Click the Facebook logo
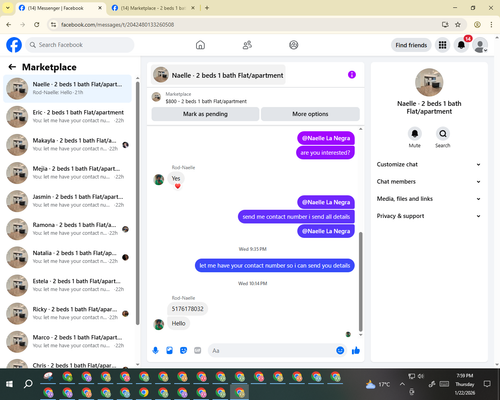Screen dimensions: 500x400 (14, 45)
